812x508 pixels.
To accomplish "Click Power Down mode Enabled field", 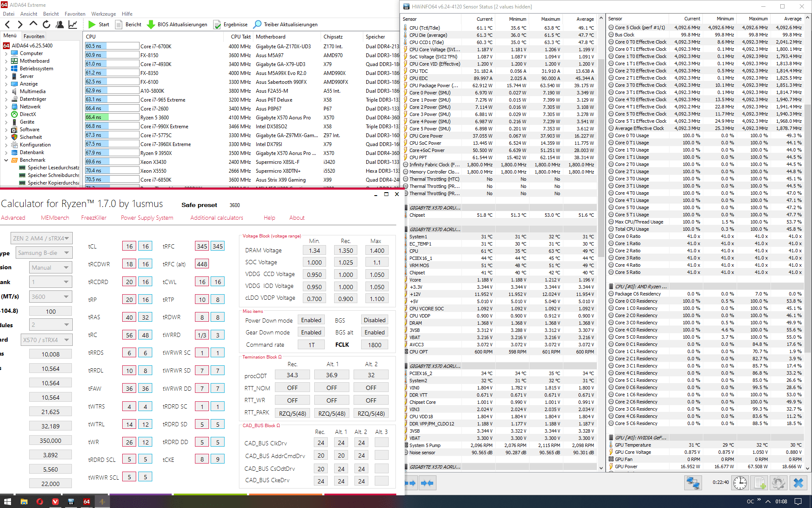I will pos(311,320).
